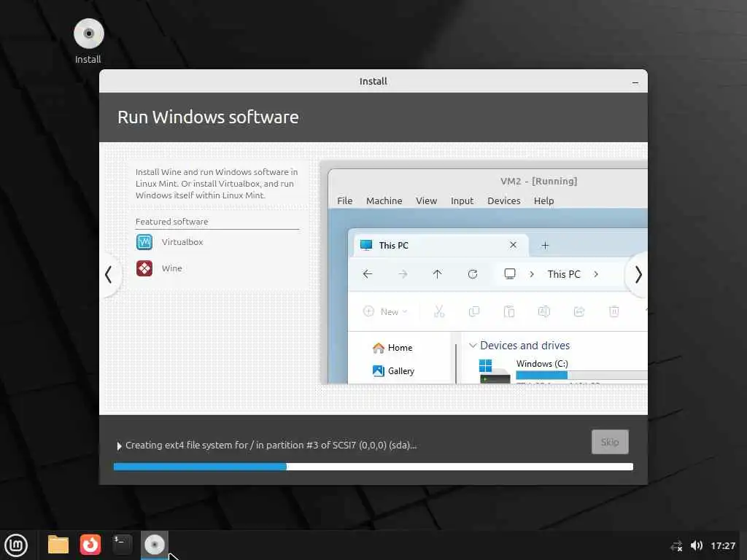Click the 17:27 clock
The height and width of the screenshot is (560, 747).
723,545
